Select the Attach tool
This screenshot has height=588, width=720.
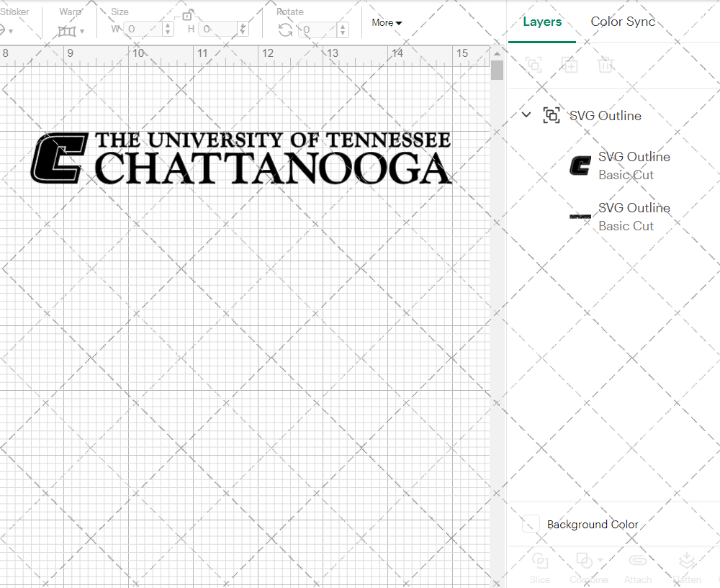(x=638, y=569)
